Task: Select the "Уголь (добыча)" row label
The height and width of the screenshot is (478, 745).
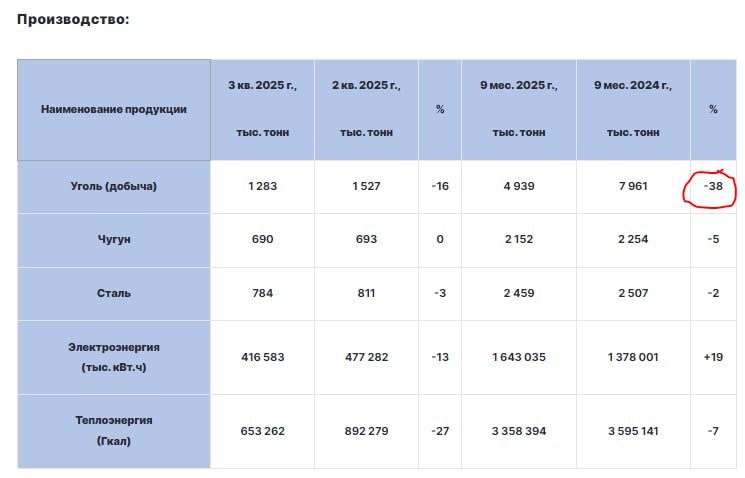Action: pos(114,187)
